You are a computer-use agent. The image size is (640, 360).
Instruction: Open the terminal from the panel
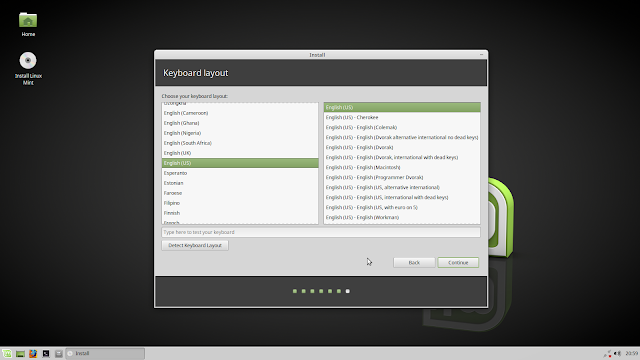pos(46,353)
